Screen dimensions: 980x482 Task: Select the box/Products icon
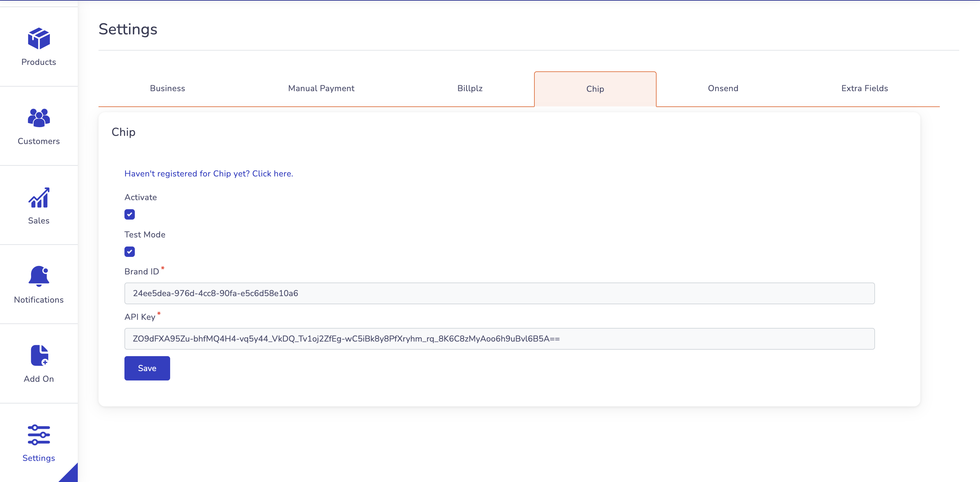coord(38,36)
